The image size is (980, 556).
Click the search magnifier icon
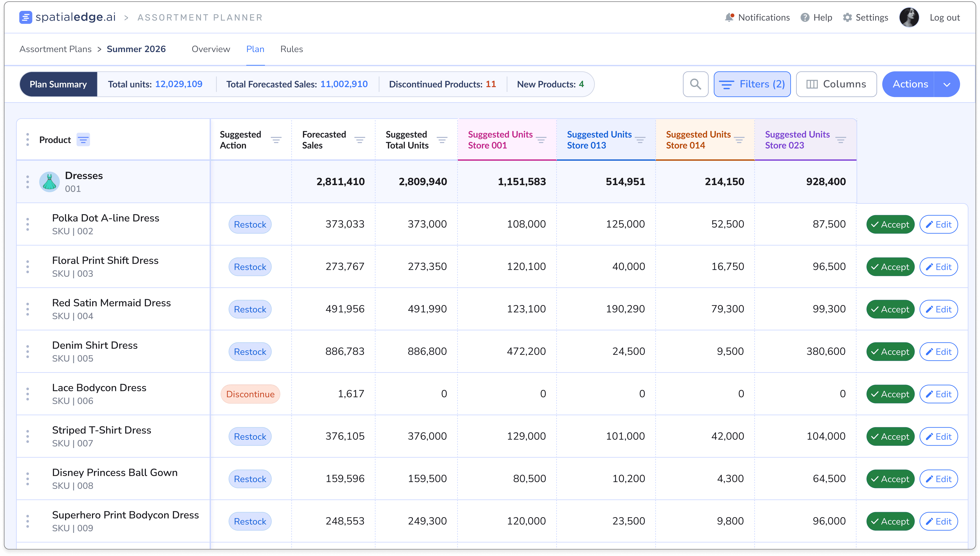[696, 84]
